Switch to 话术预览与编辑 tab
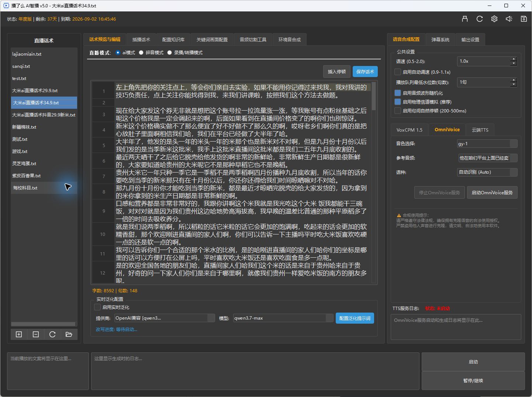 [105, 39]
